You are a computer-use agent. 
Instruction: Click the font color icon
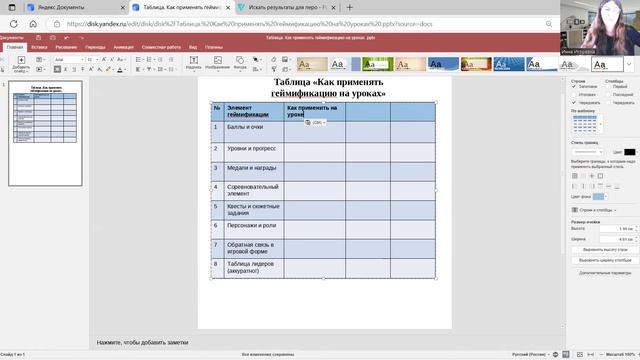120,69
